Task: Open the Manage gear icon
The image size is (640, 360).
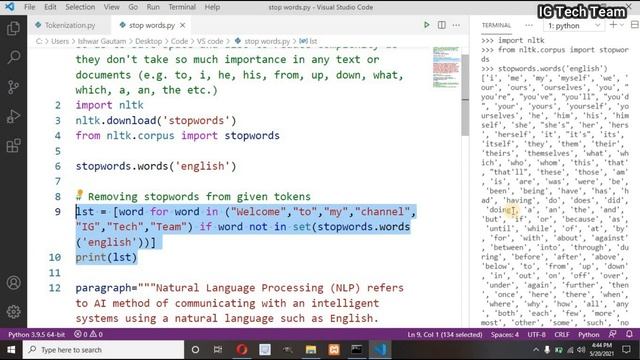Action: (13, 312)
